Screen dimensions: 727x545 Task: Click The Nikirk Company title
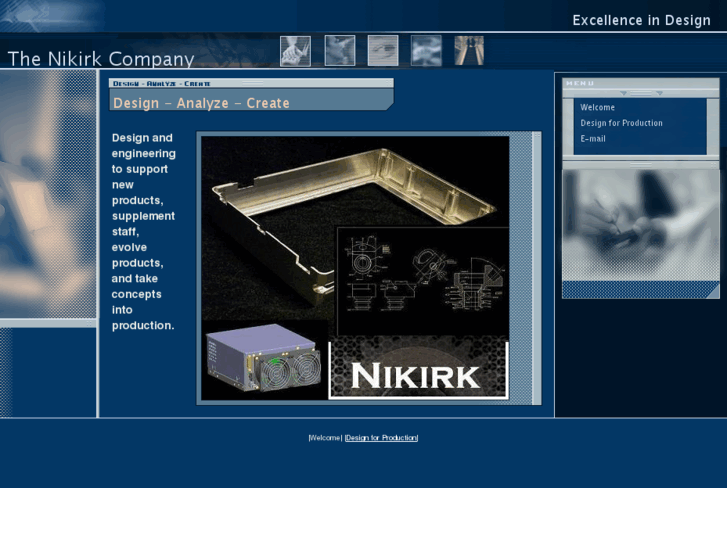point(101,59)
